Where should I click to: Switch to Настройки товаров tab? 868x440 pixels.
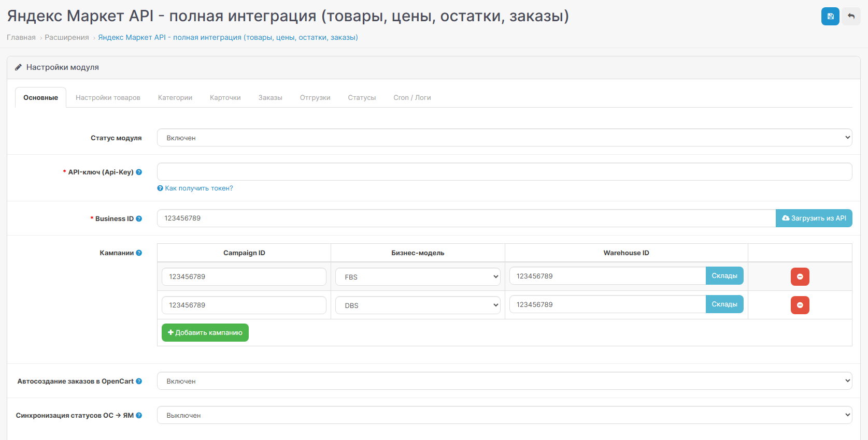108,97
